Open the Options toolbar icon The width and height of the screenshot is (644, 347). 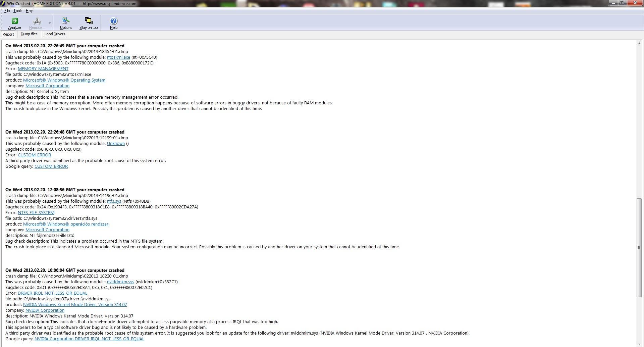66,23
